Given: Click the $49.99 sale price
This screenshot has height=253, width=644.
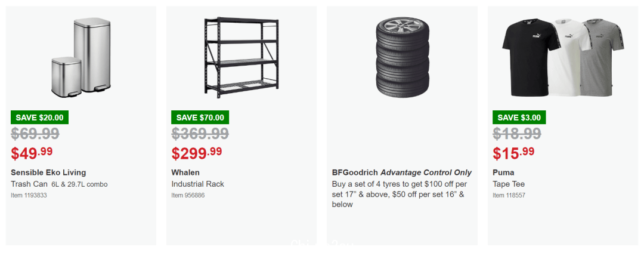Looking at the screenshot, I should pyautogui.click(x=32, y=153).
